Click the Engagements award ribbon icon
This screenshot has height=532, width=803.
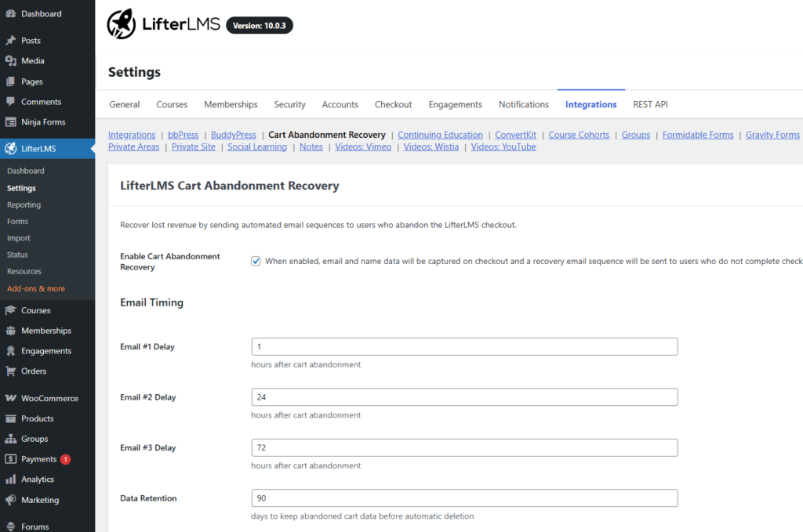pyautogui.click(x=10, y=351)
